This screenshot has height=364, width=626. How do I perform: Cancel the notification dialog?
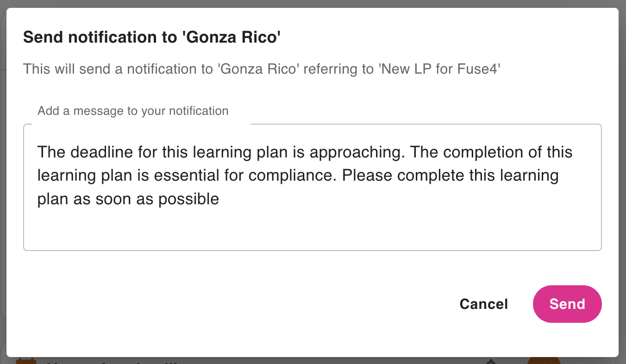[483, 304]
